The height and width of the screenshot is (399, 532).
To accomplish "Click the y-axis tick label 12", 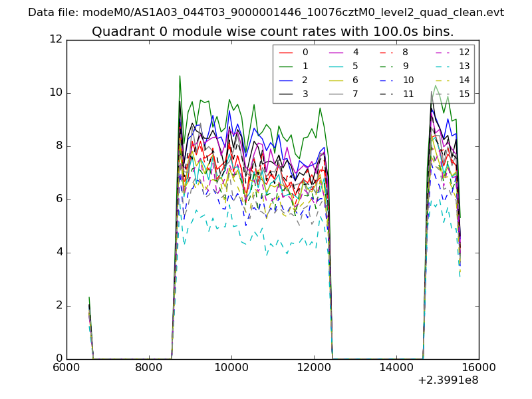I will (56, 40).
